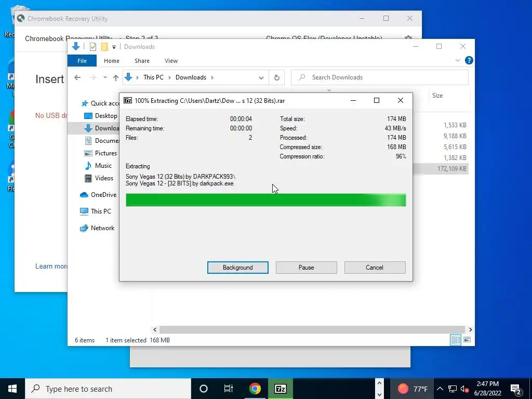
Task: Sort by the Size column header
Action: coord(437,96)
